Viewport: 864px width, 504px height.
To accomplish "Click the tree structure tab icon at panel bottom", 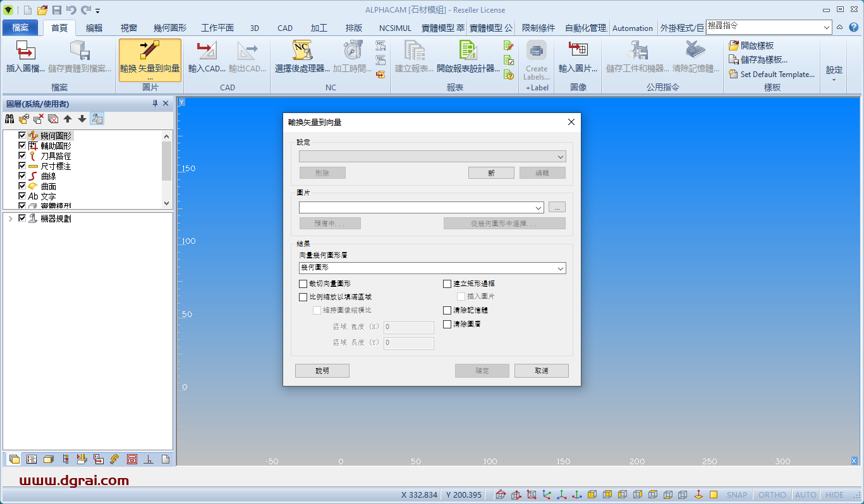I will [65, 459].
